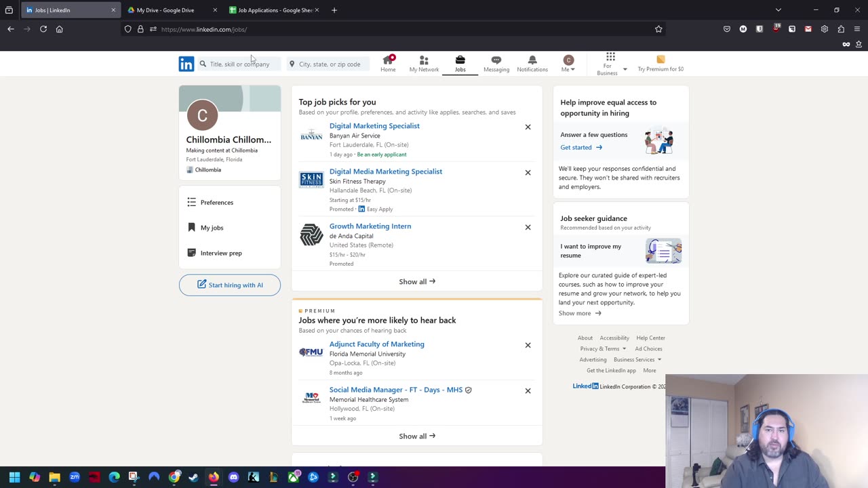Image resolution: width=868 pixels, height=488 pixels.
Task: Click Get started for hiring questions
Action: (x=581, y=147)
